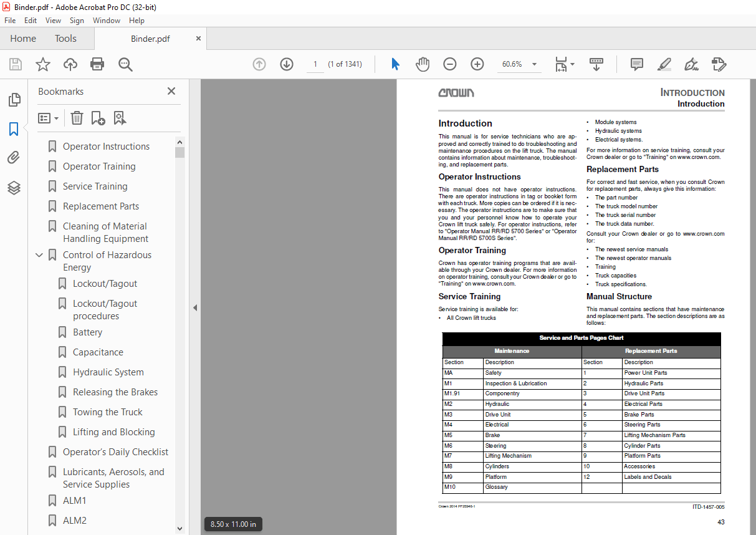Click the delete bookmark trash icon
Viewport: 756px width, 535px height.
pos(77,118)
